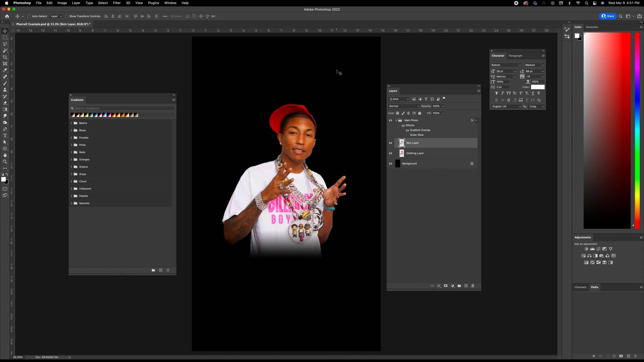Screen dimensions: 644x362
Task: Open the Add layer style (fx) icon
Action: pos(439,286)
